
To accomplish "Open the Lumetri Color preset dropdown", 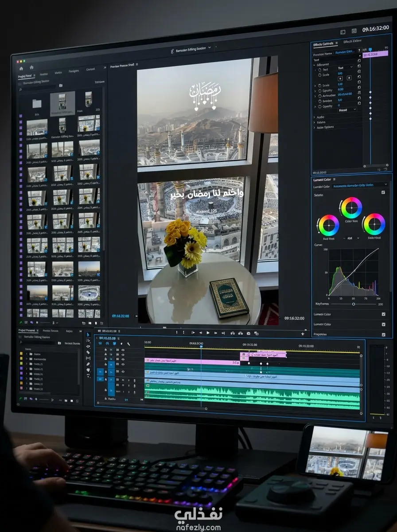I will [361, 185].
